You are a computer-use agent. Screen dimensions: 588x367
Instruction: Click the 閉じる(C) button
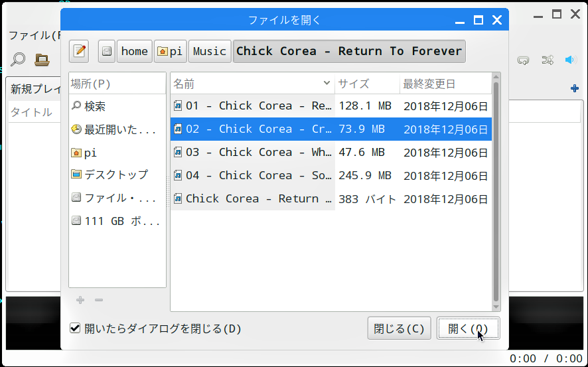pyautogui.click(x=399, y=329)
